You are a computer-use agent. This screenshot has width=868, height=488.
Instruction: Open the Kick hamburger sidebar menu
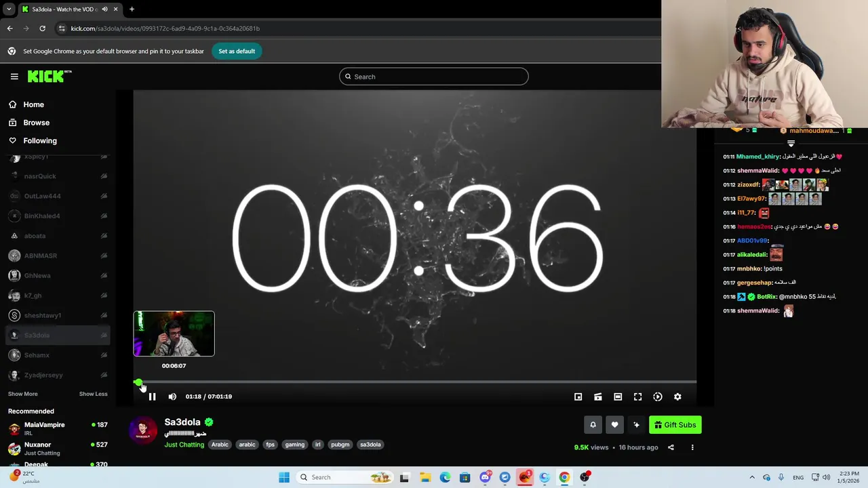(x=14, y=77)
